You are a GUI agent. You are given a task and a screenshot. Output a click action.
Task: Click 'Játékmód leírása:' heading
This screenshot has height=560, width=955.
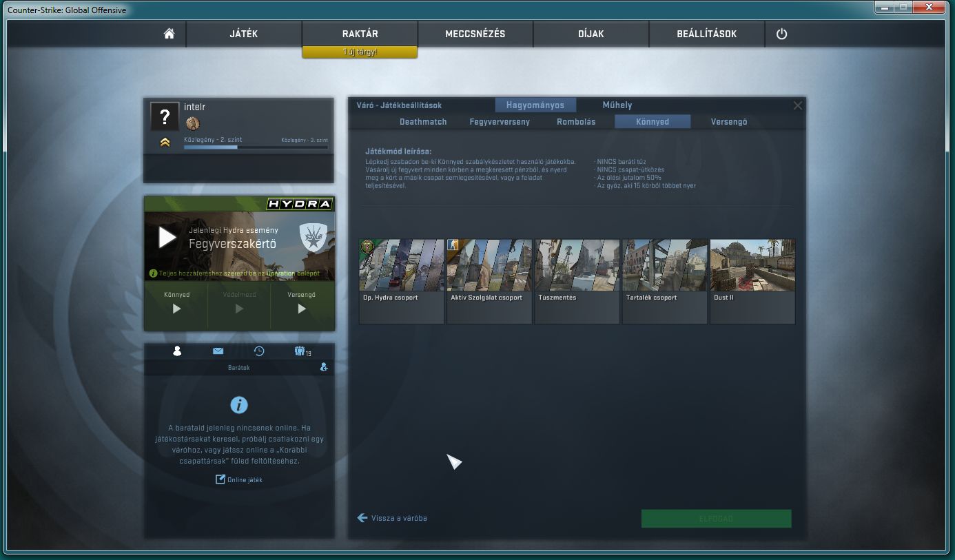pos(398,151)
